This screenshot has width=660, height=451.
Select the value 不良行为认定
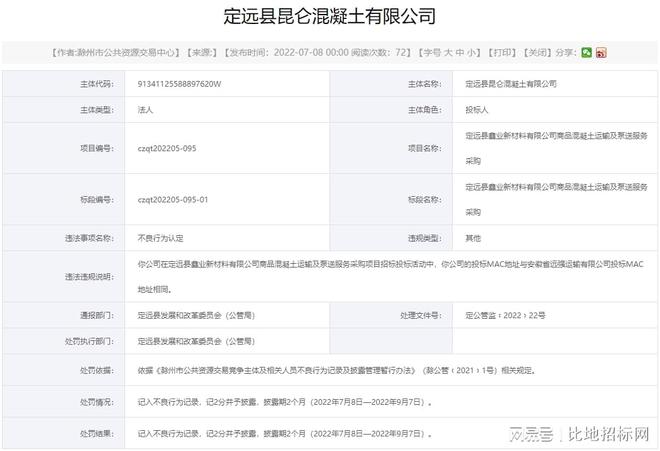coord(160,238)
